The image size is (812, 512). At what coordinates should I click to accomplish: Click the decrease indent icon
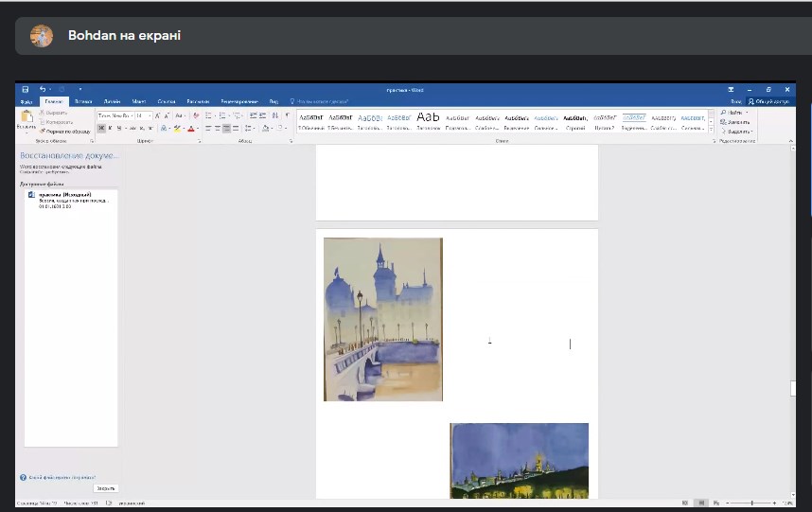[x=254, y=116]
